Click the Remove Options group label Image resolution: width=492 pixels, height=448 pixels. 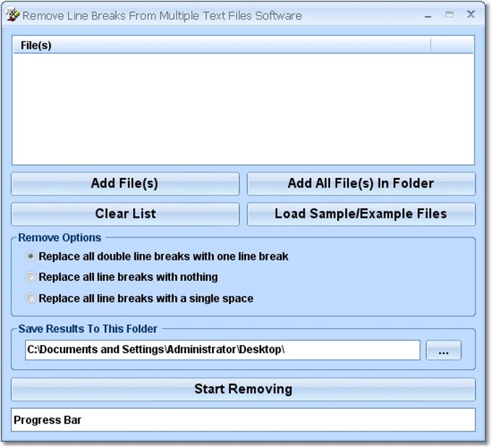(x=60, y=237)
